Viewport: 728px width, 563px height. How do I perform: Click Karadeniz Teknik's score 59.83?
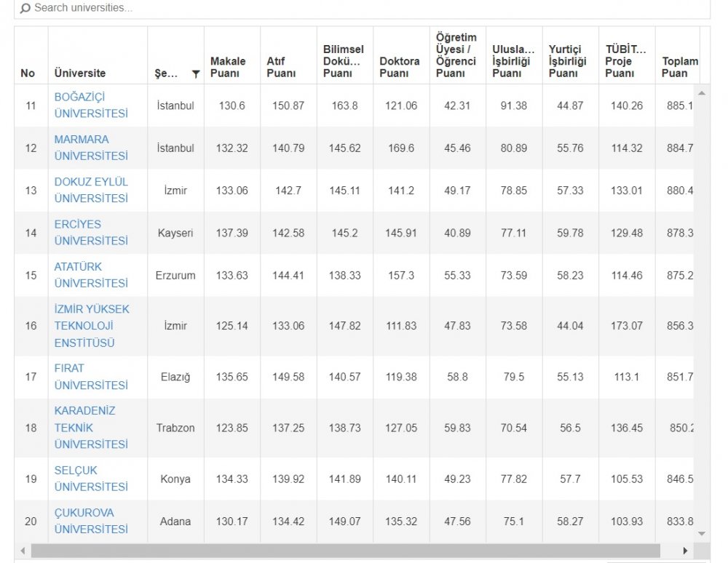pos(457,428)
